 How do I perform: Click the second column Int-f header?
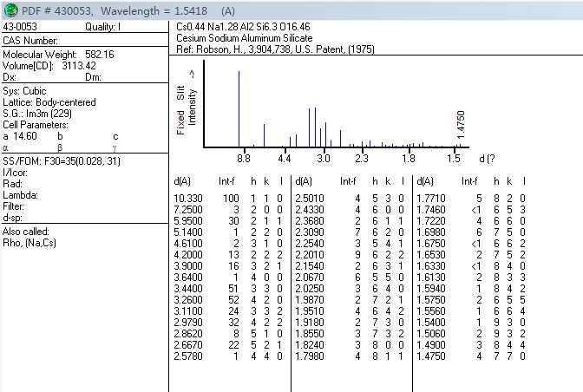(x=348, y=181)
